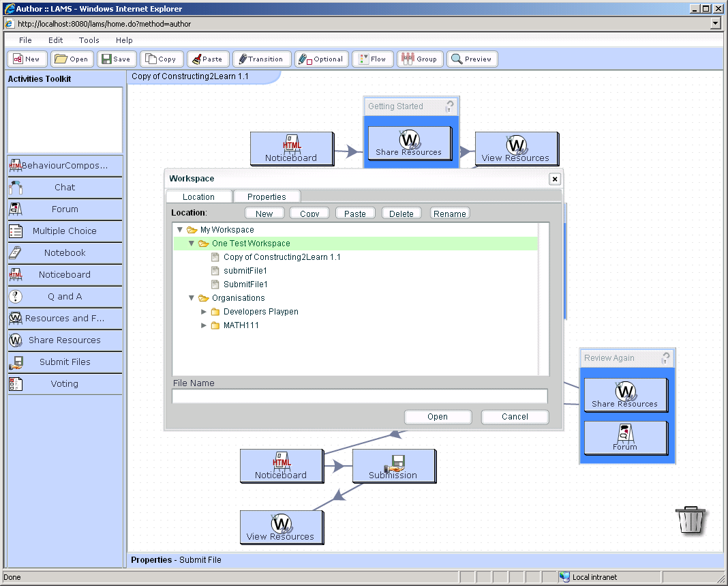Click into the File Name input field
This screenshot has width=728, height=586.
point(359,396)
